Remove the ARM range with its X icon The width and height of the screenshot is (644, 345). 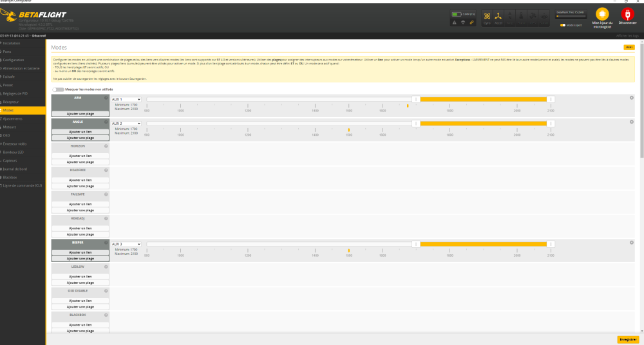pyautogui.click(x=631, y=98)
